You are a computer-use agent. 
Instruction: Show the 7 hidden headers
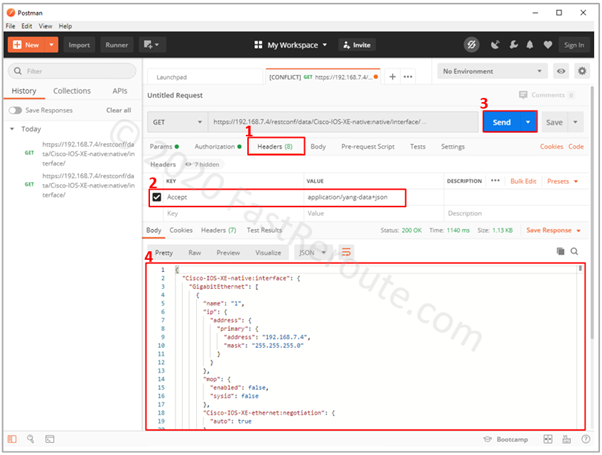202,164
